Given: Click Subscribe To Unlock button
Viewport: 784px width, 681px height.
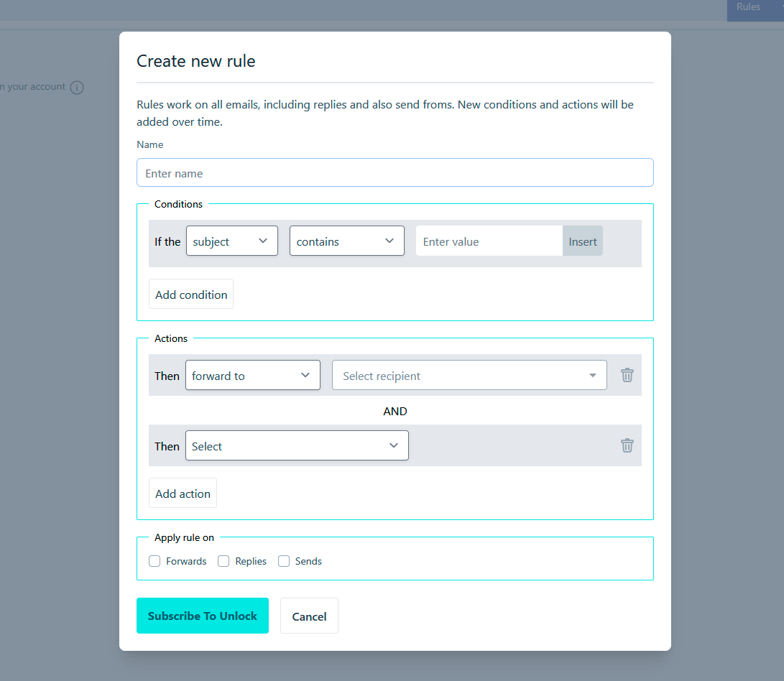Looking at the screenshot, I should point(203,616).
